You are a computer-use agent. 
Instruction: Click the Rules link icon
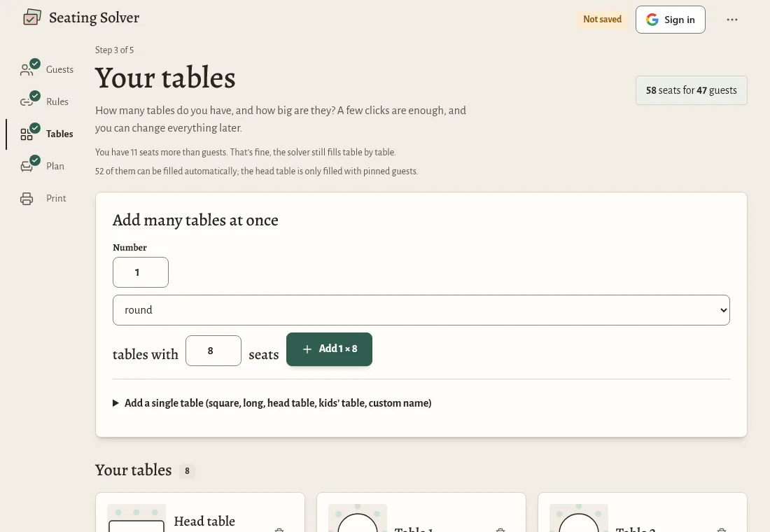pos(27,101)
